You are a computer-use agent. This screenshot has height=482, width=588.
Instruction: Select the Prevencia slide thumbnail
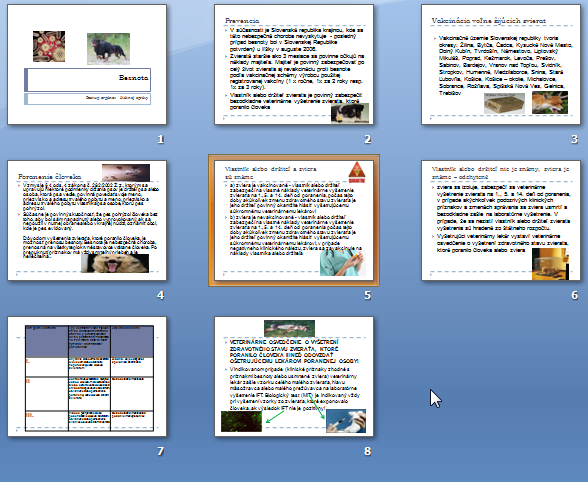pos(294,64)
